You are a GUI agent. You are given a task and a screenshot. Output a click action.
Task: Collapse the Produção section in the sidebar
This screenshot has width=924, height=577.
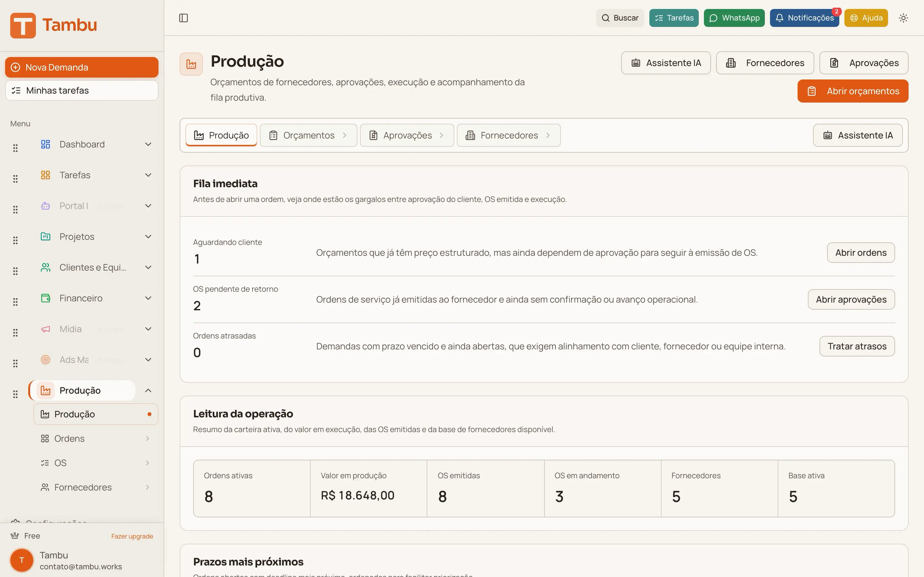point(148,390)
